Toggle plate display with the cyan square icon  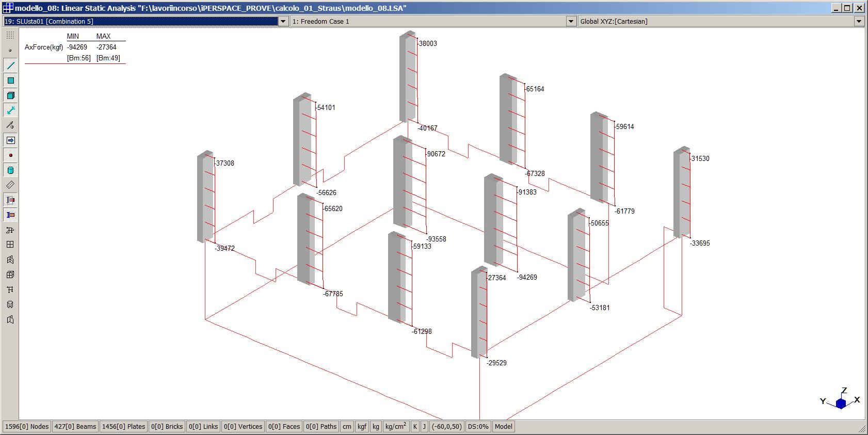10,80
